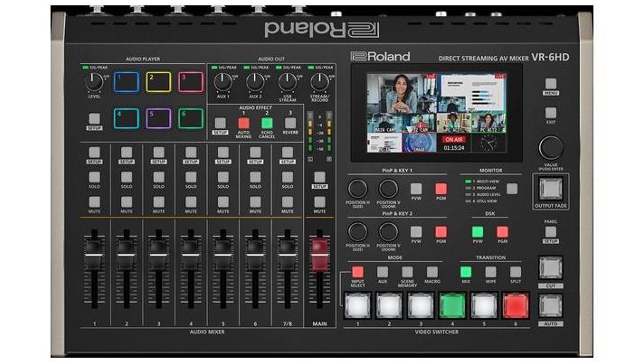Image resolution: width=644 pixels, height=362 pixels.
Task: Click the red MAIN fader
Action: coord(320,255)
